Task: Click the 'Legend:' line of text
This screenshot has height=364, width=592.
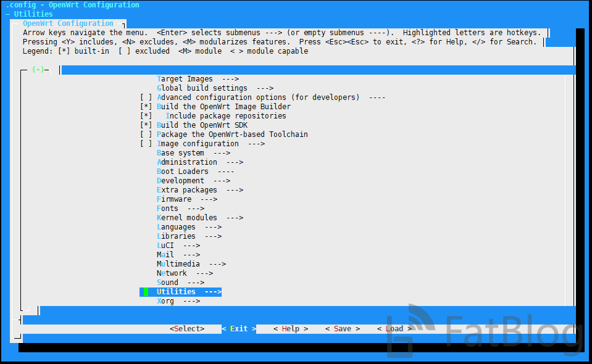Action: [165, 51]
